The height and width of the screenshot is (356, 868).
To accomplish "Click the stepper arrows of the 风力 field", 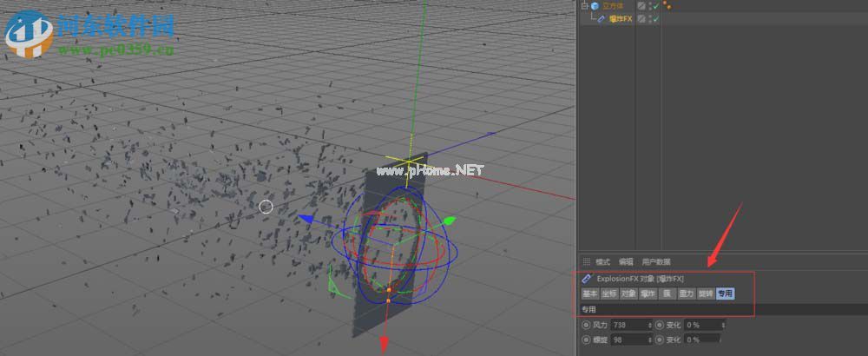I will click(650, 325).
